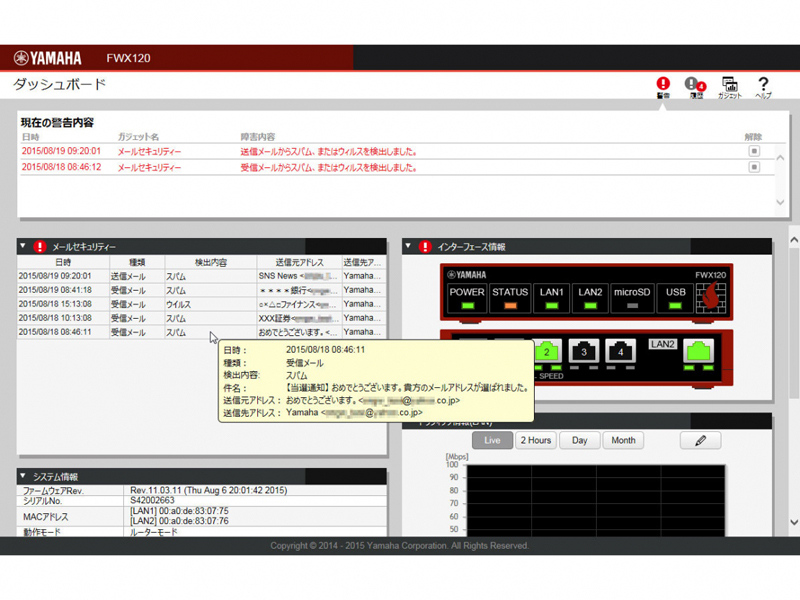Select mail row 2015/08/19 09:20:01
This screenshot has width=800, height=600.
(202, 276)
